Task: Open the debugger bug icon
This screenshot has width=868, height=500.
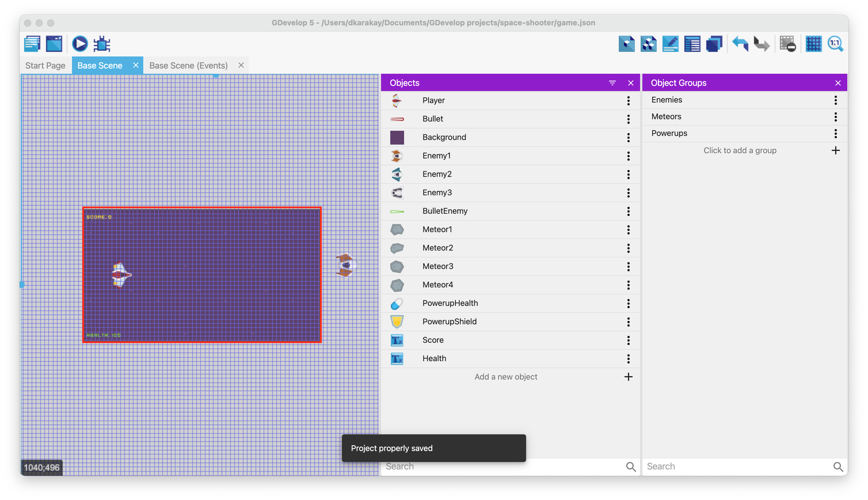Action: pyautogui.click(x=102, y=44)
